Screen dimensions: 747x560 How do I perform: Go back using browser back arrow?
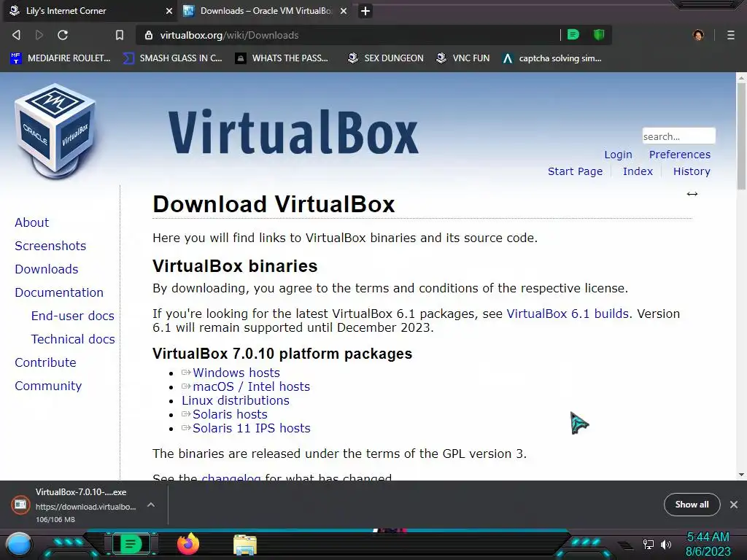tap(16, 35)
